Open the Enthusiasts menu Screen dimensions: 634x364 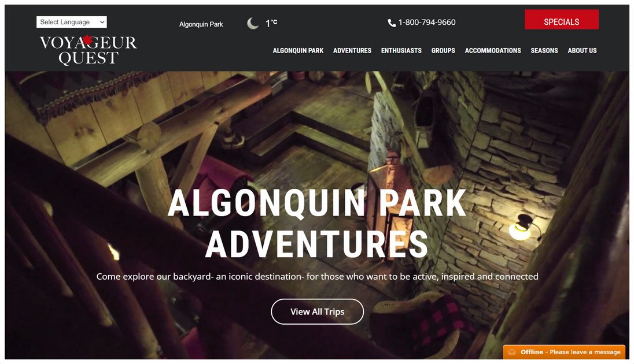point(401,50)
